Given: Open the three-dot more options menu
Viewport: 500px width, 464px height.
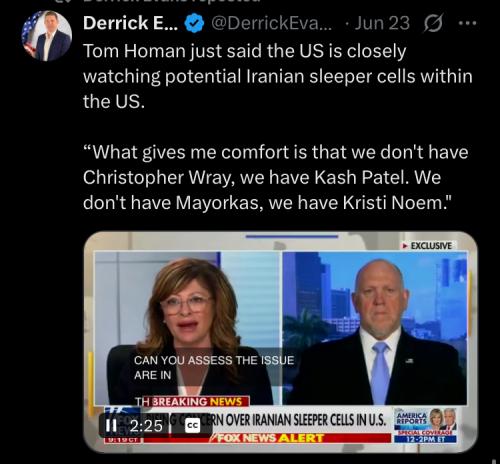Looking at the screenshot, I should [467, 23].
